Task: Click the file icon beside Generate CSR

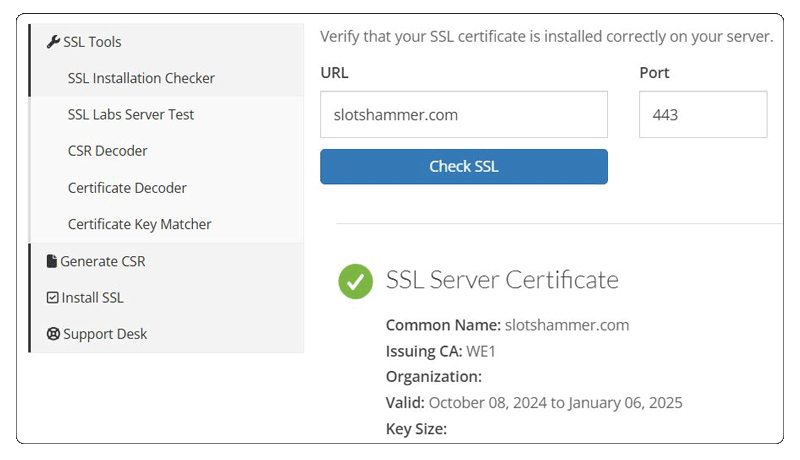Action: point(52,261)
